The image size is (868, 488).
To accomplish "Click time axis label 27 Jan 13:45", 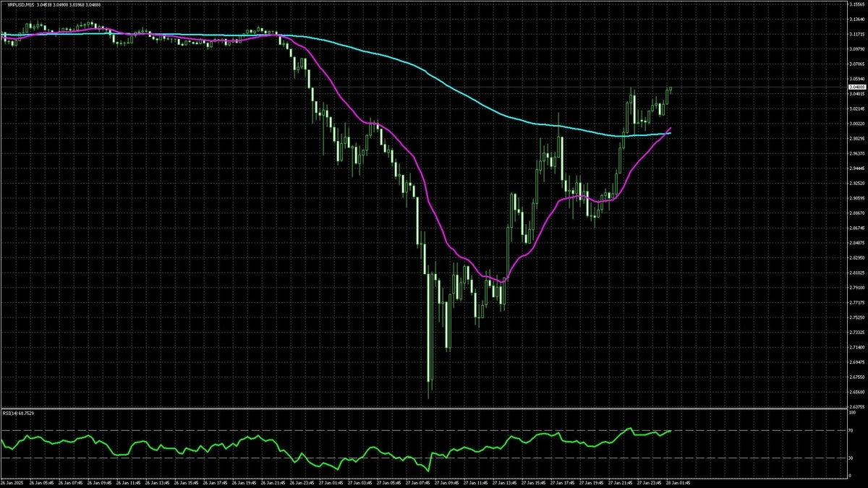I will click(505, 483).
